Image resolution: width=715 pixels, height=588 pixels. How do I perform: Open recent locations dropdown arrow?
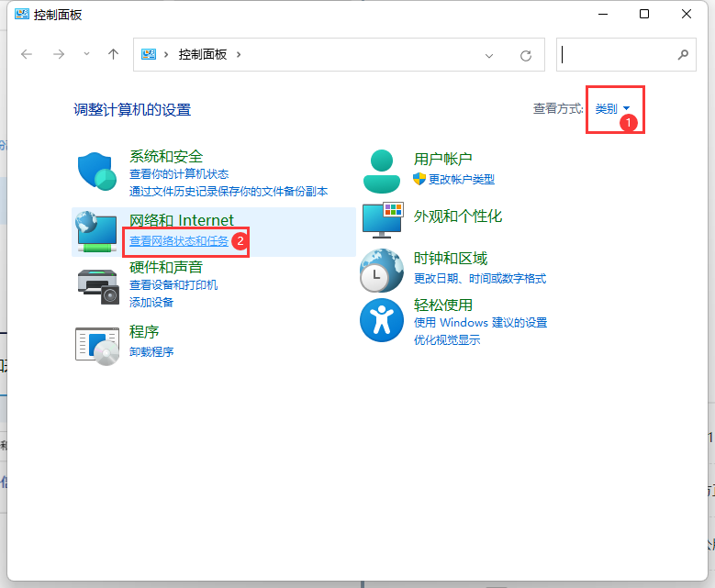click(86, 54)
